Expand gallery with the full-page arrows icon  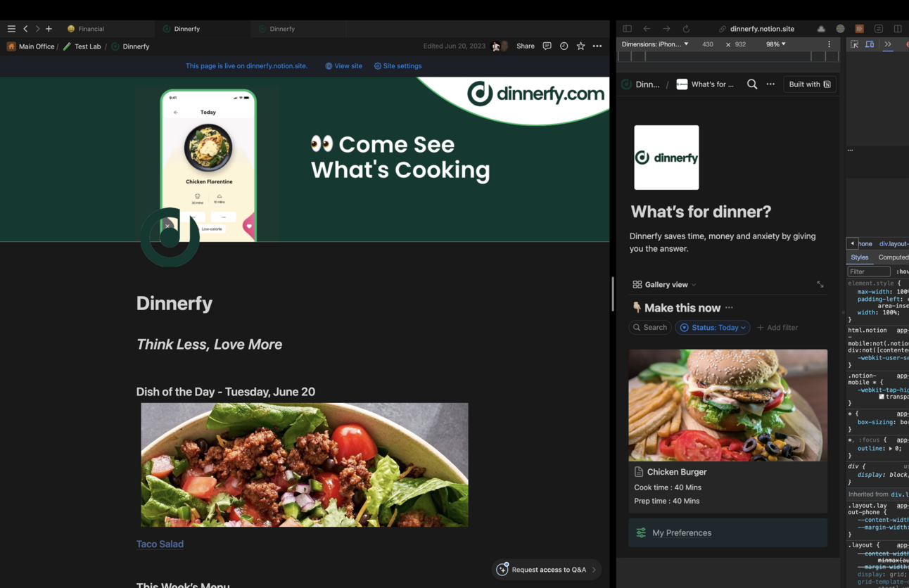coord(820,285)
